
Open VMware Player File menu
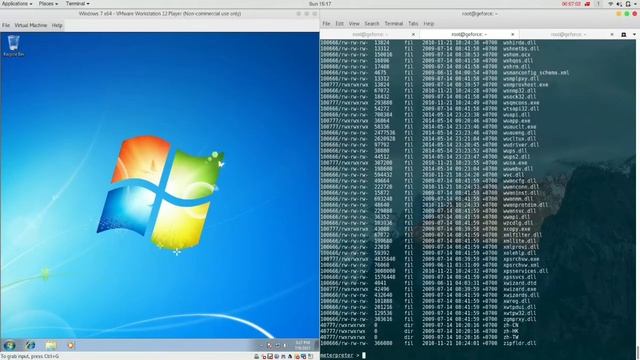pyautogui.click(x=6, y=25)
